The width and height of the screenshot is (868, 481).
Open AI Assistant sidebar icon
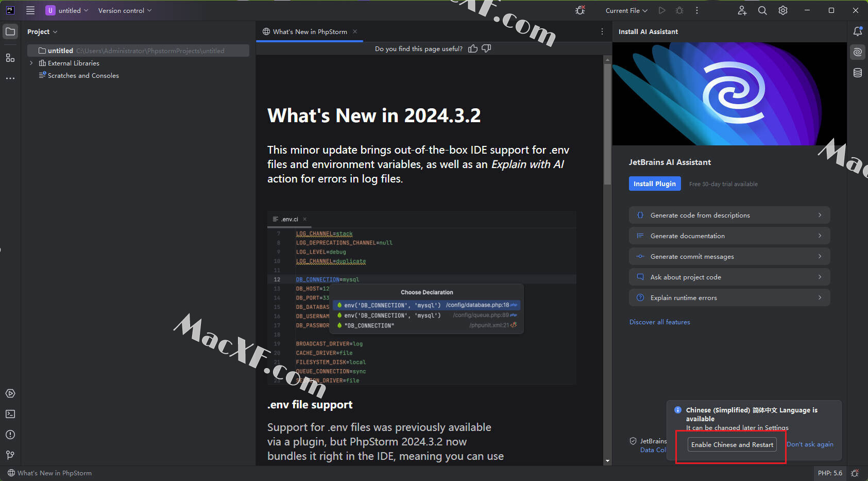click(858, 52)
